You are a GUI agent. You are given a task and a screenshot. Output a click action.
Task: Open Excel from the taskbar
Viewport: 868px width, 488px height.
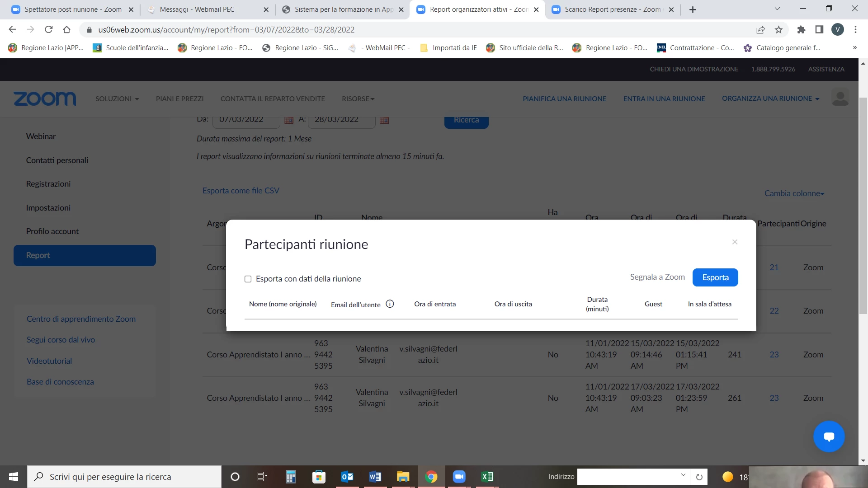(x=487, y=477)
